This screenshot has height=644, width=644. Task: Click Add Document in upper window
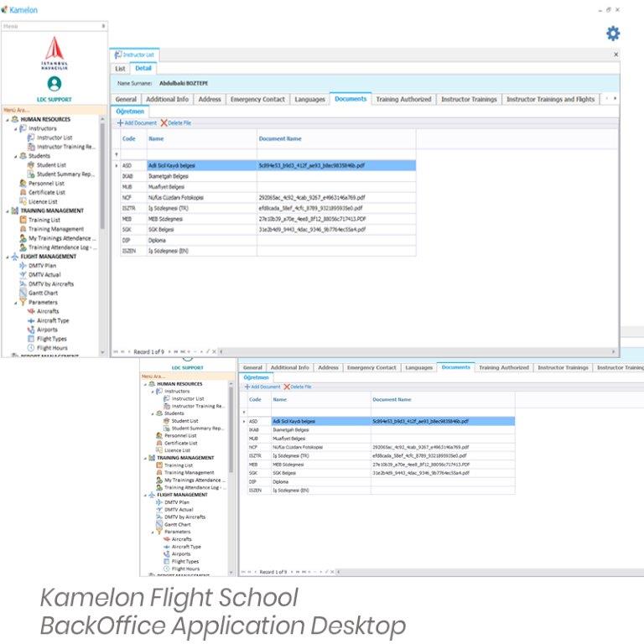137,122
